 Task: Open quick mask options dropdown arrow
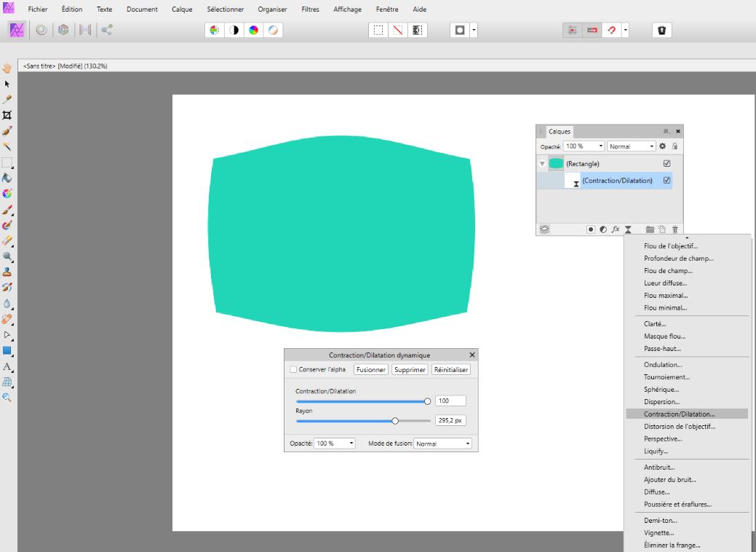474,31
